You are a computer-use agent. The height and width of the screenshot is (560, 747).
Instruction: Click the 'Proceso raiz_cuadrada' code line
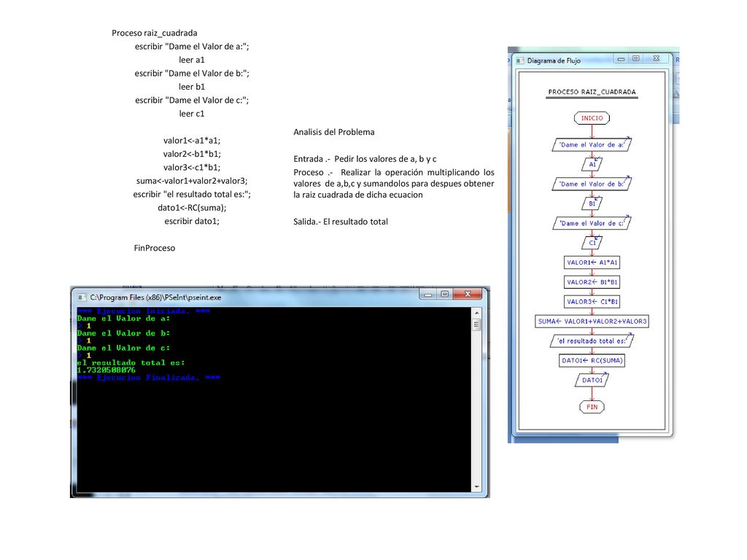[155, 33]
